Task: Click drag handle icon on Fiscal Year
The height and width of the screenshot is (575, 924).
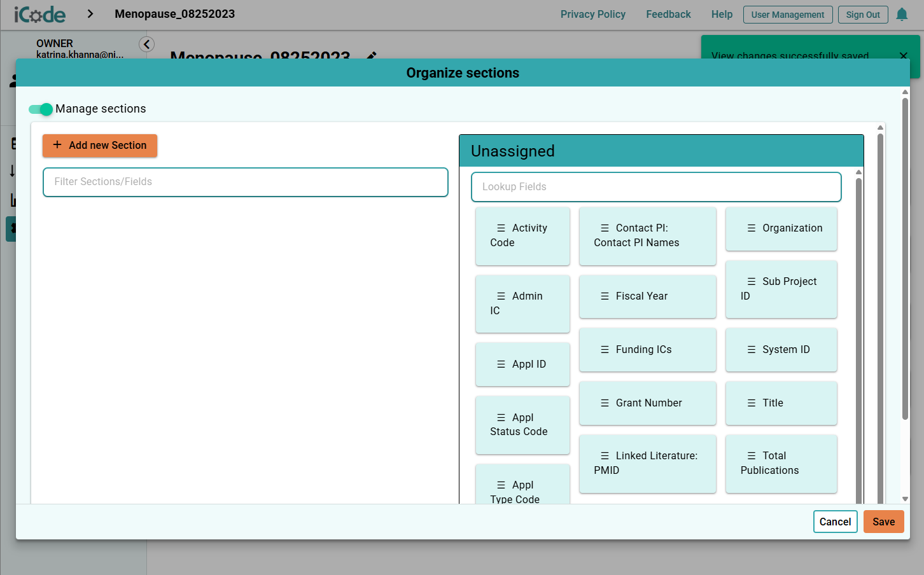Action: point(605,296)
